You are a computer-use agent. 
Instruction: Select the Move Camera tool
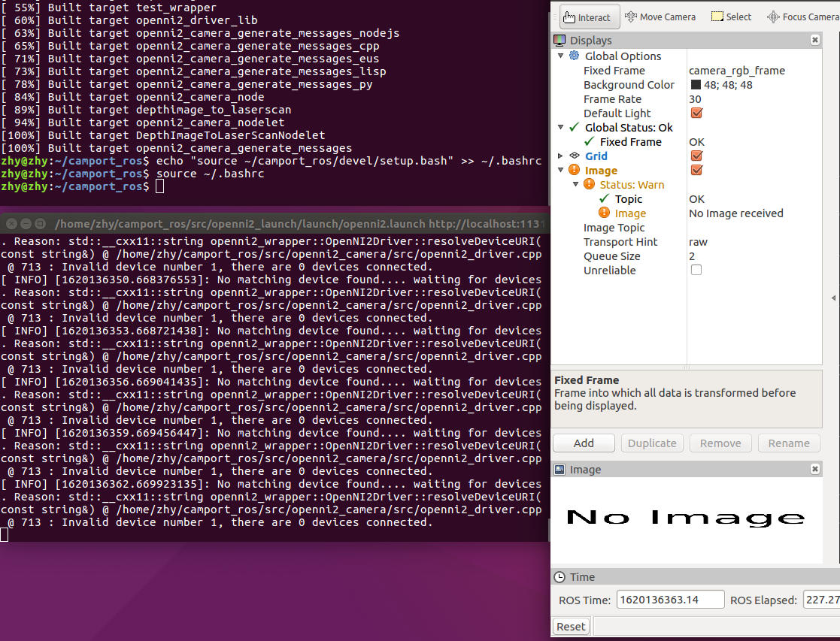coord(660,17)
